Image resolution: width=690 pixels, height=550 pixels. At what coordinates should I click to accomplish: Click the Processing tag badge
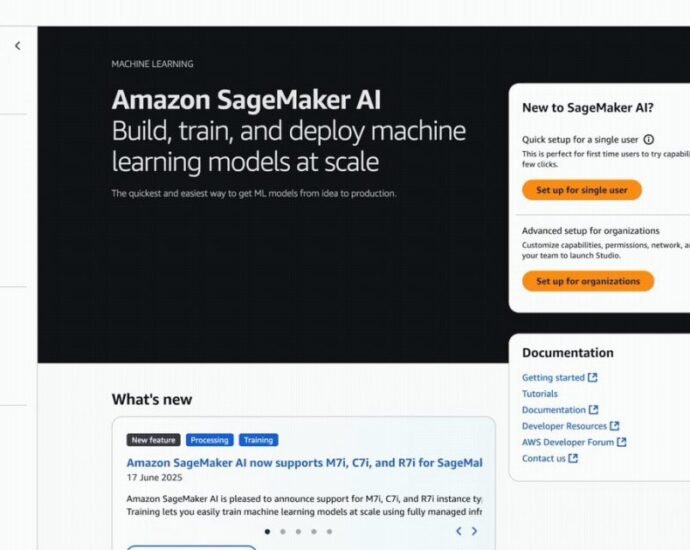tap(209, 440)
